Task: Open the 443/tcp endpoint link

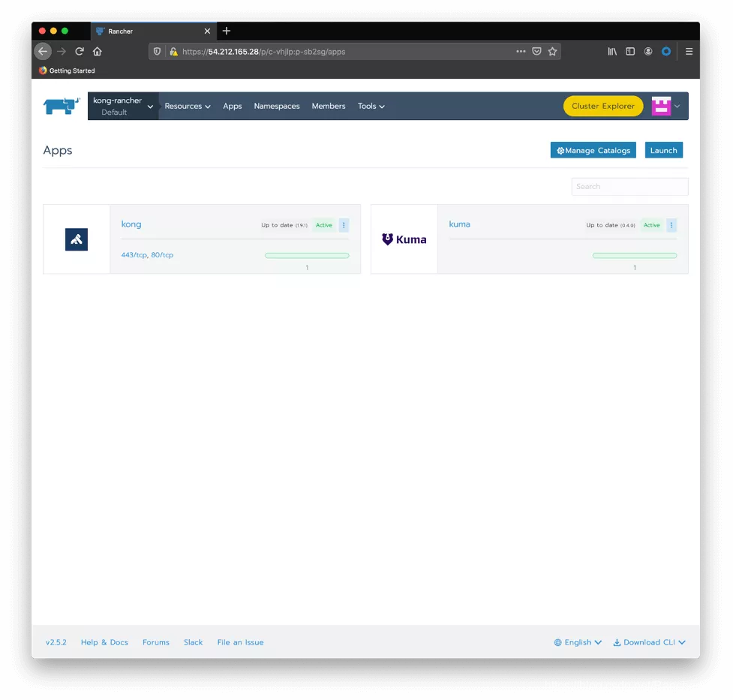Action: (x=134, y=255)
